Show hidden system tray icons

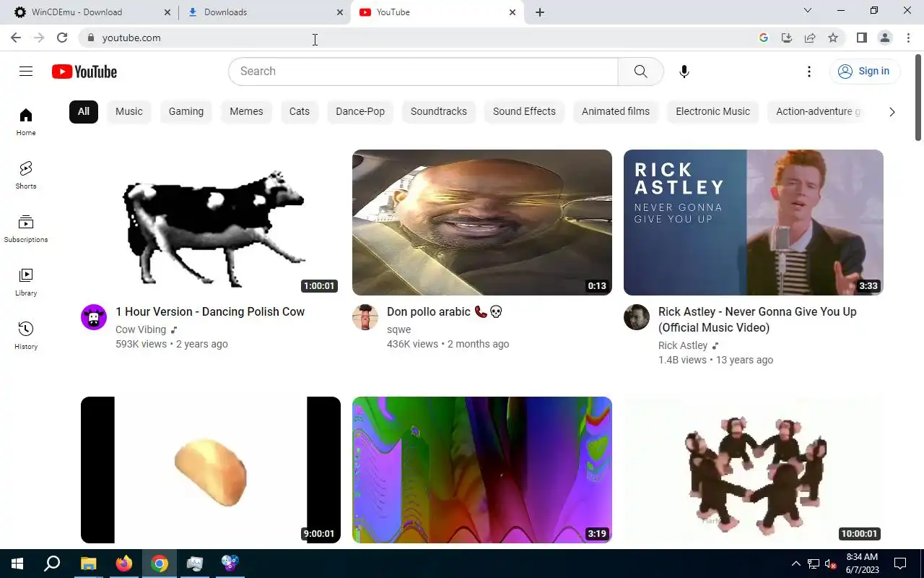click(x=796, y=564)
